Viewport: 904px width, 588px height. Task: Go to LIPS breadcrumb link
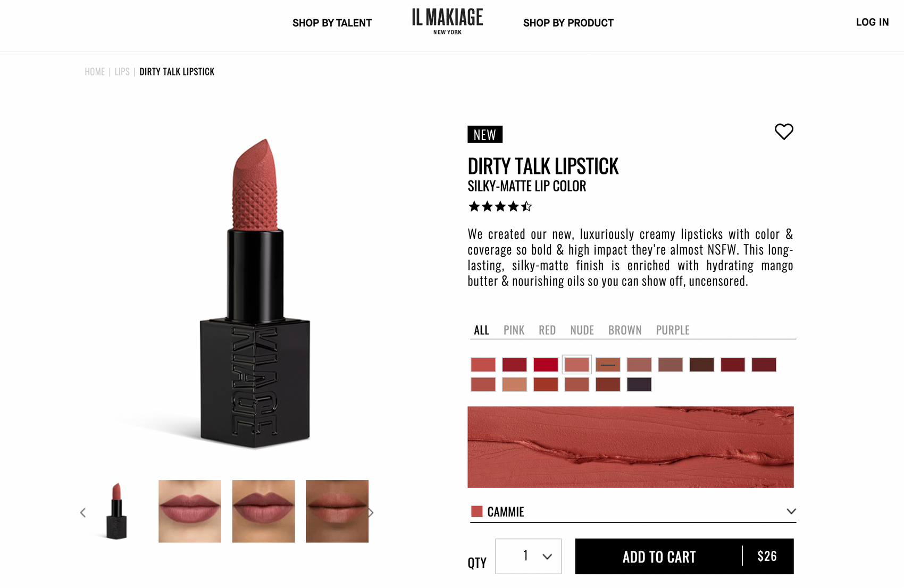[122, 72]
